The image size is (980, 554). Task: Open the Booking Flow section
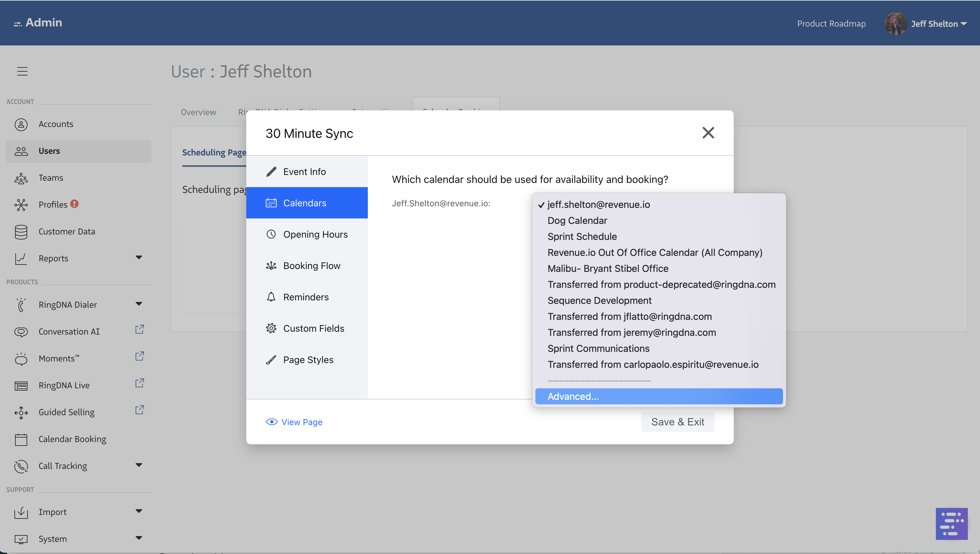click(x=312, y=265)
